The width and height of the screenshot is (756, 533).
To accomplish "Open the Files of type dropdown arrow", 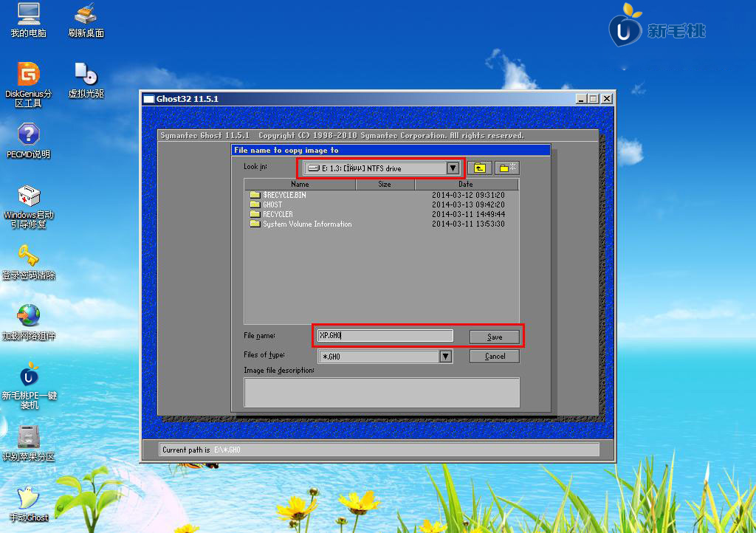I will (x=445, y=356).
